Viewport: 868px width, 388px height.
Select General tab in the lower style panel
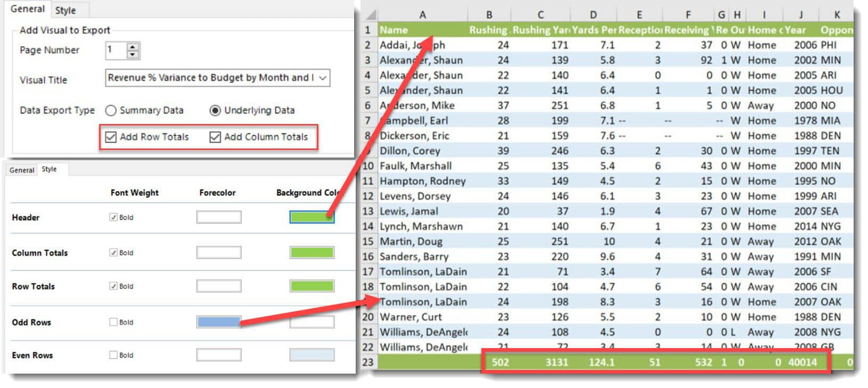22,170
